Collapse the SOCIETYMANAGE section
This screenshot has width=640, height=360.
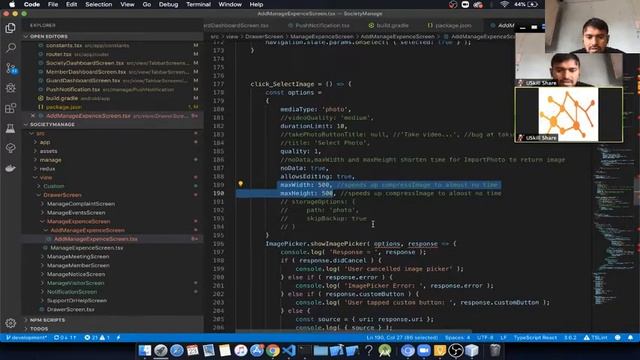coord(112,124)
